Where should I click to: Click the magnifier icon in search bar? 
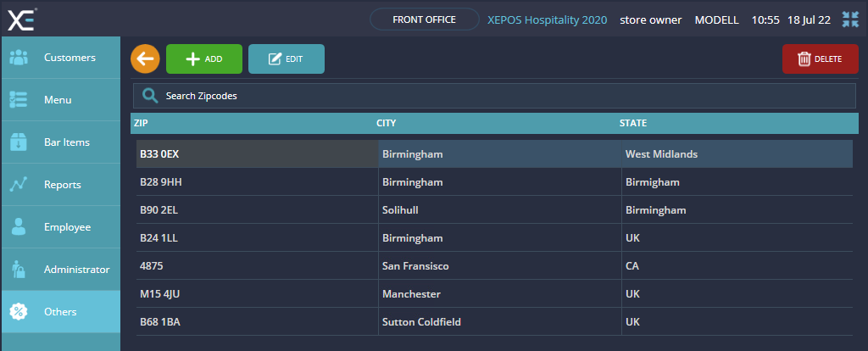point(149,96)
